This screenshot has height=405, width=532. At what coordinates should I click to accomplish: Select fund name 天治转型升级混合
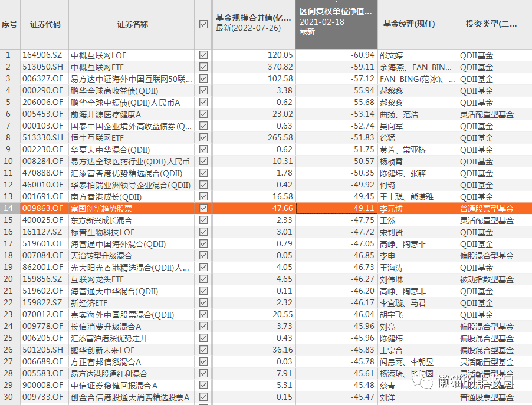click(101, 256)
